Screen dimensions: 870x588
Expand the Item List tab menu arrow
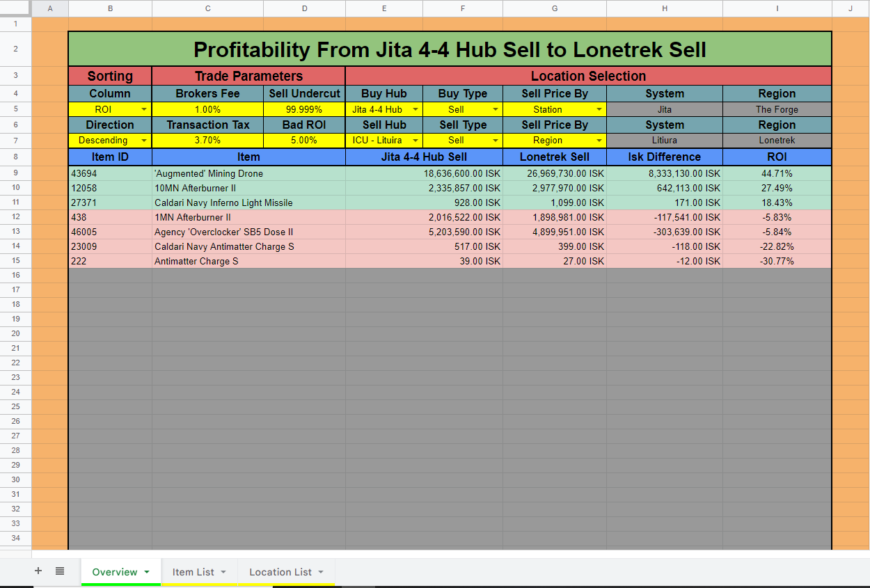223,571
